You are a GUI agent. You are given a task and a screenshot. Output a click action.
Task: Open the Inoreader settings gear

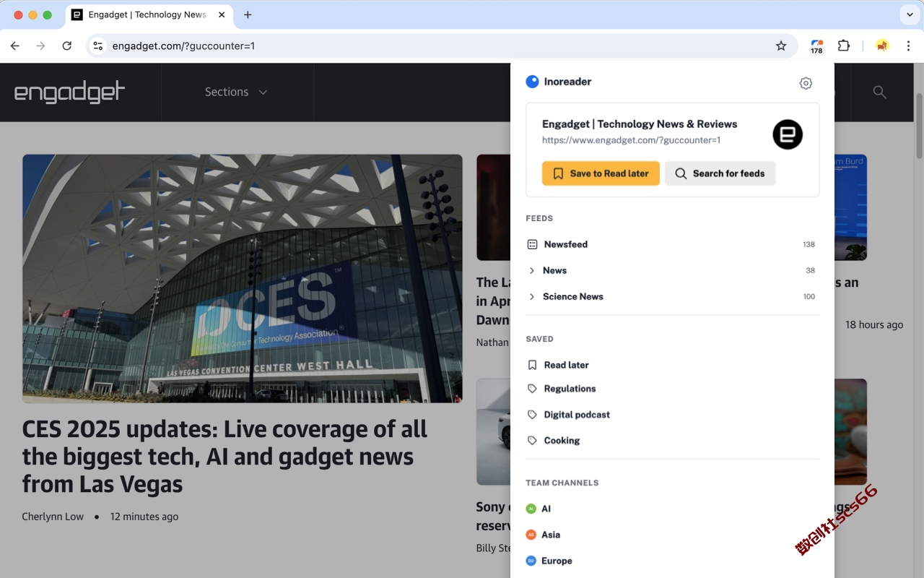point(806,83)
